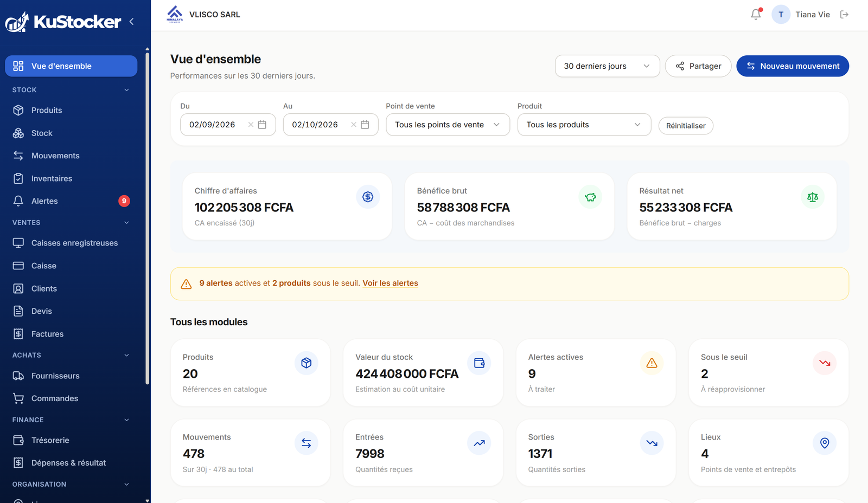Click the Chiffre d'affaires dollar icon
The width and height of the screenshot is (868, 503).
tap(368, 197)
